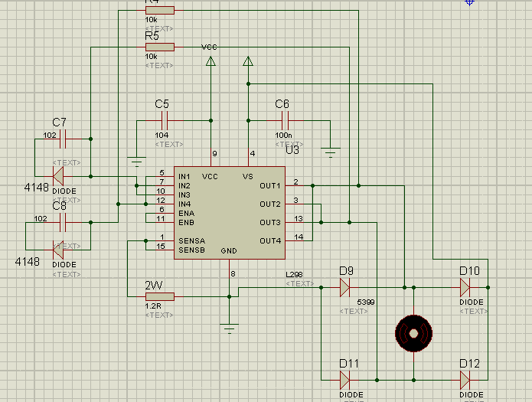Select the C8 capacitor symbol
Image resolution: width=532 pixels, height=402 pixels.
coord(63,222)
